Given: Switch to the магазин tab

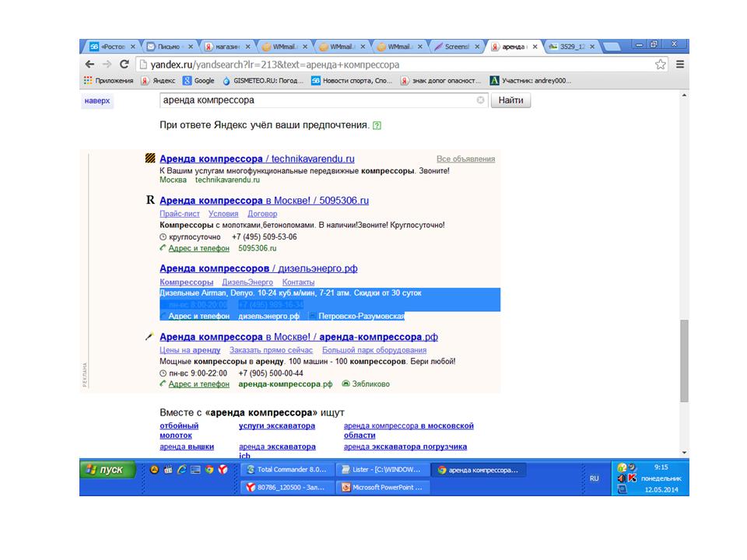Looking at the screenshot, I should (x=227, y=47).
